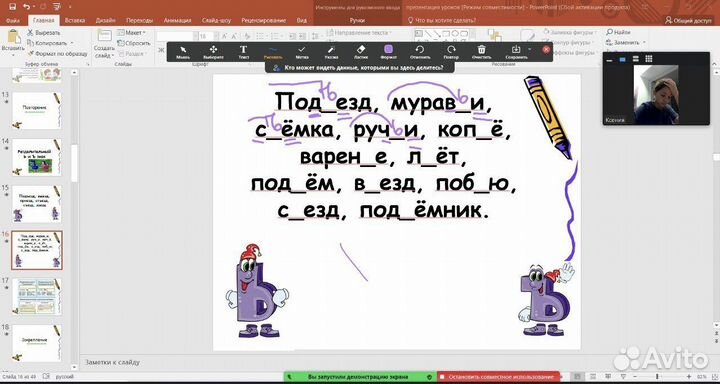Reset slide with Сбросить
Screen dimensions: 720x384
pyautogui.click(x=134, y=43)
